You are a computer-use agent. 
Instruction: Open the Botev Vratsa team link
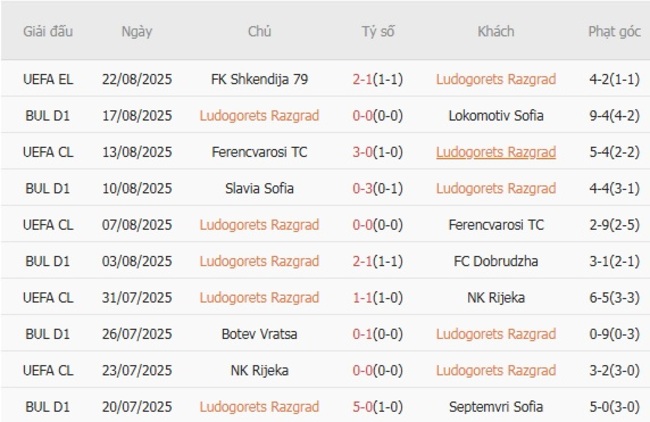pyautogui.click(x=259, y=334)
